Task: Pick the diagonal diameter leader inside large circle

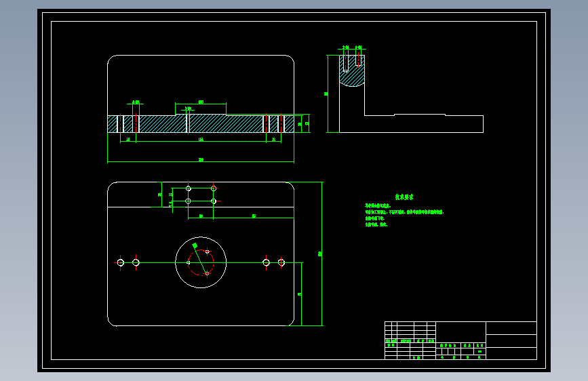Action: click(200, 259)
